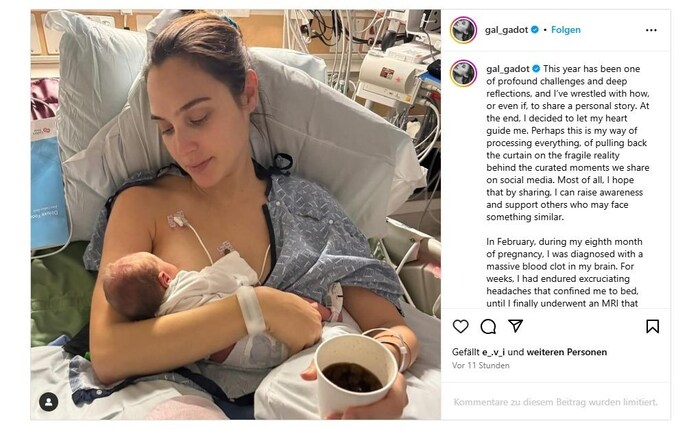The image size is (700, 430).
Task: Click the hospital photo of the post
Action: (236, 215)
